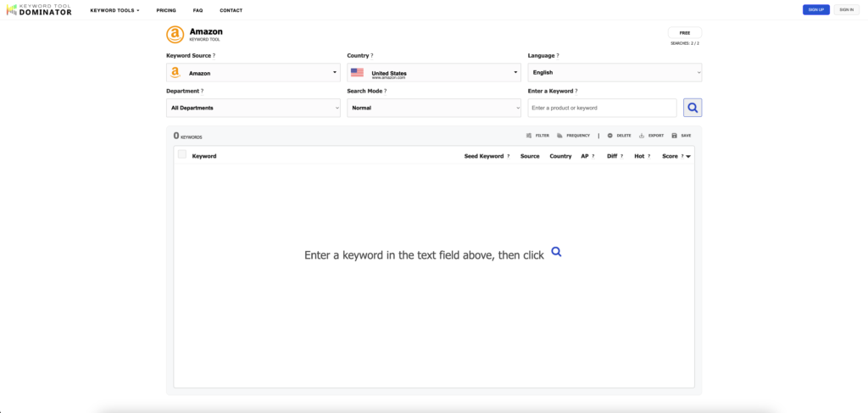
Task: Click the Sign Up button
Action: (x=816, y=10)
